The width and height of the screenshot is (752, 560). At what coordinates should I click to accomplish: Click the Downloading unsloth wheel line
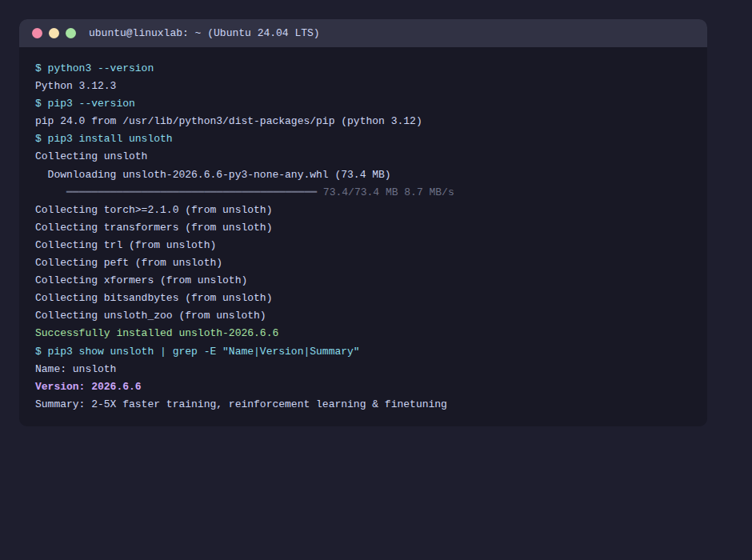pyautogui.click(x=218, y=174)
